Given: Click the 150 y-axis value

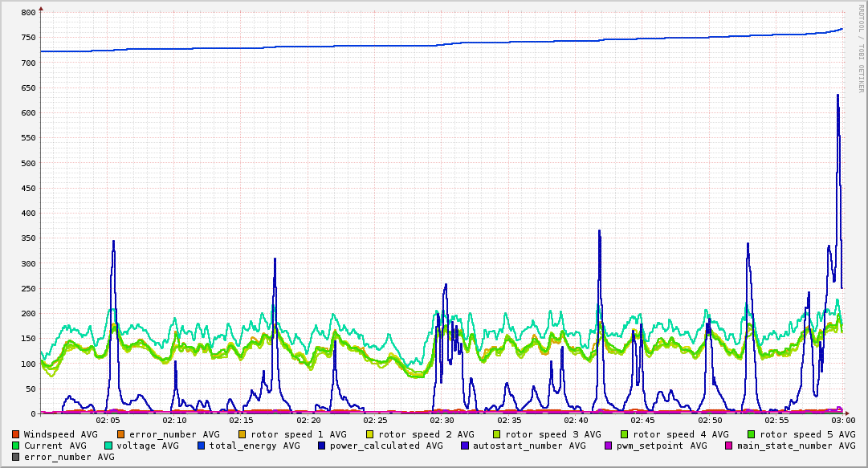Looking at the screenshot, I should (x=29, y=339).
